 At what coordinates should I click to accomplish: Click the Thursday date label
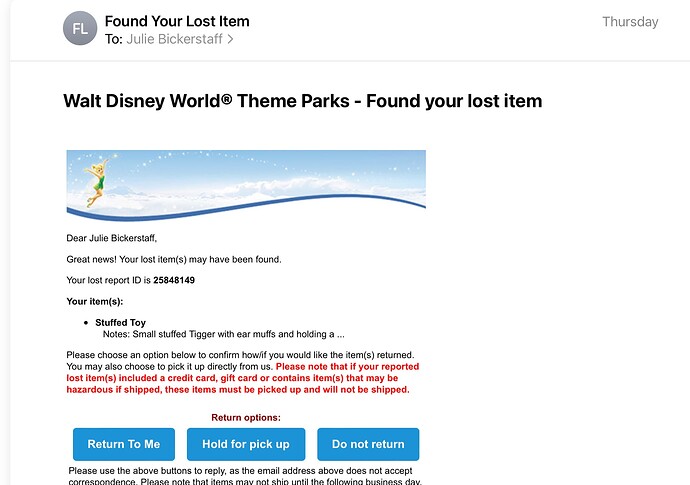pos(630,22)
